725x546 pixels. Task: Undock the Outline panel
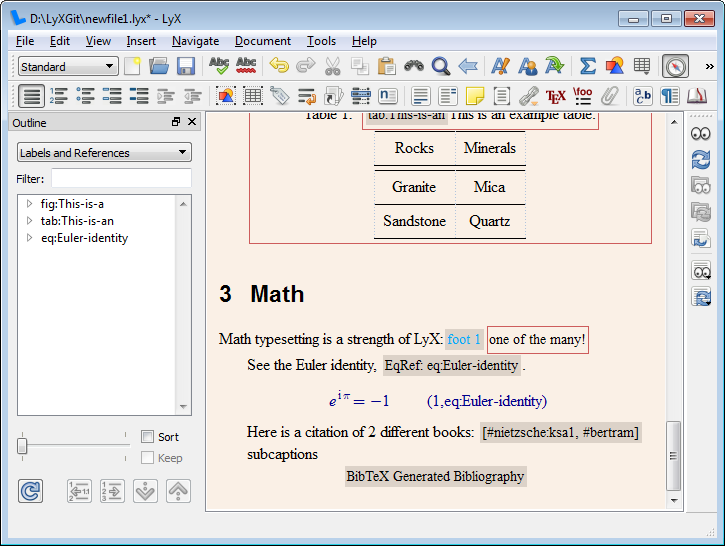(176, 122)
